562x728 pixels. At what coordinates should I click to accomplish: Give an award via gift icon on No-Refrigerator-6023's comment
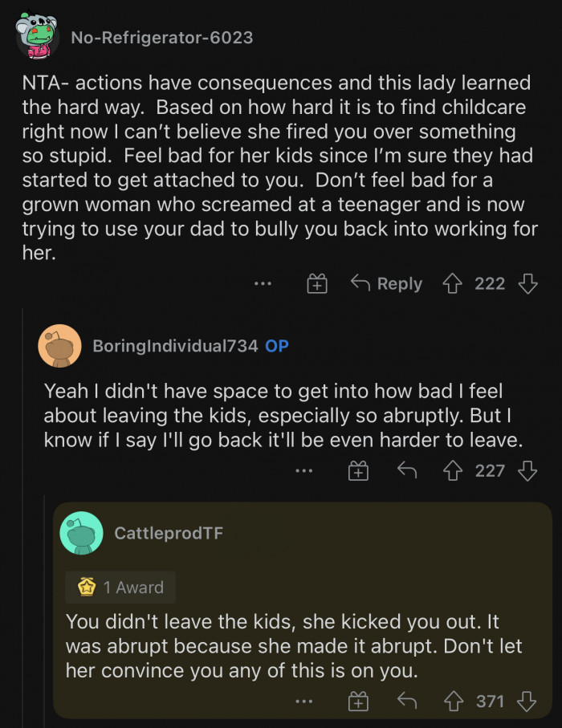tap(316, 283)
